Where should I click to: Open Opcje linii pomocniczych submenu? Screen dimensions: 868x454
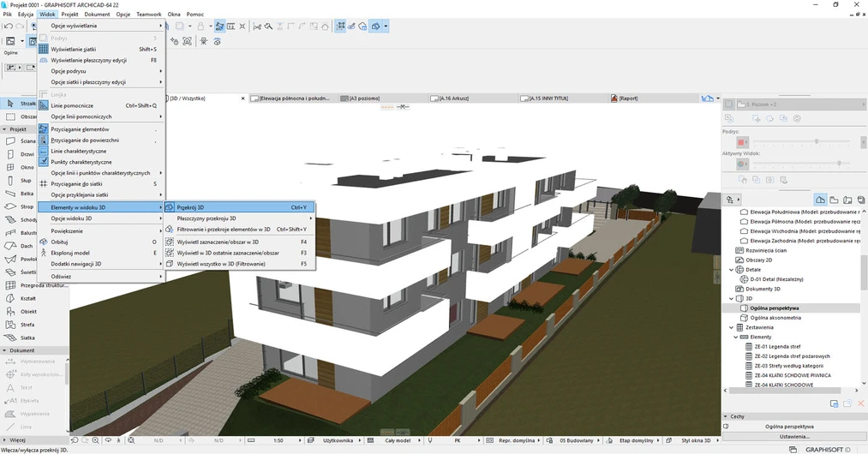[101, 116]
